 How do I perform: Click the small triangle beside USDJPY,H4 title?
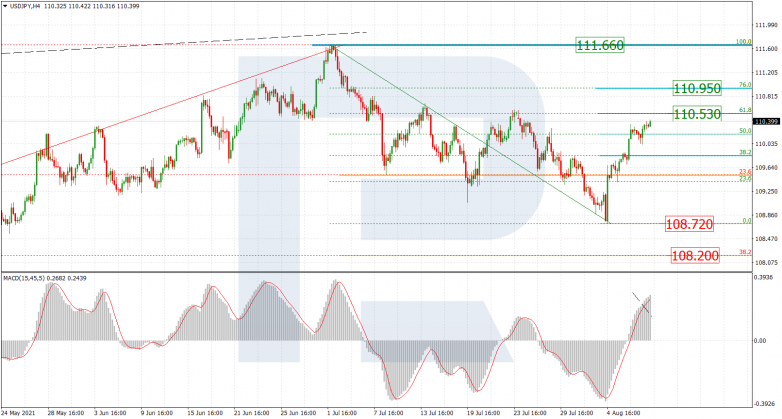tap(5, 6)
